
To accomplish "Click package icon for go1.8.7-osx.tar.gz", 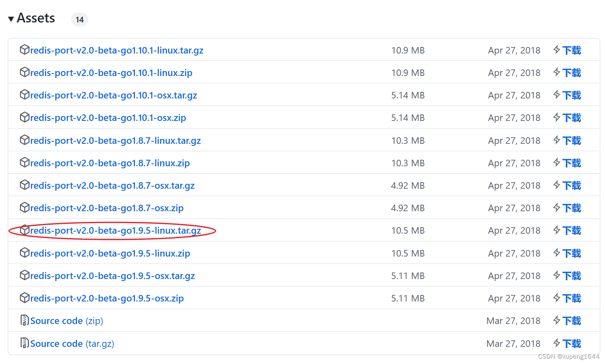I will tap(25, 185).
